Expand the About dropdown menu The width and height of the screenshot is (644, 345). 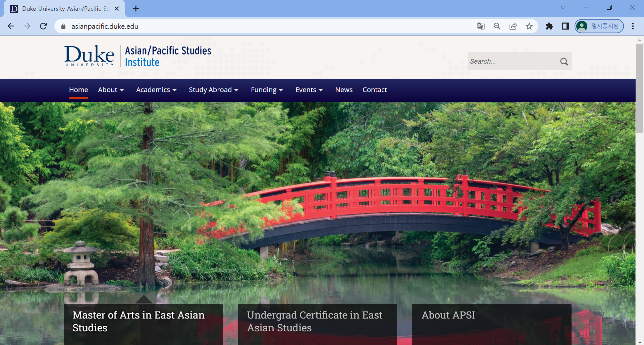tap(111, 90)
